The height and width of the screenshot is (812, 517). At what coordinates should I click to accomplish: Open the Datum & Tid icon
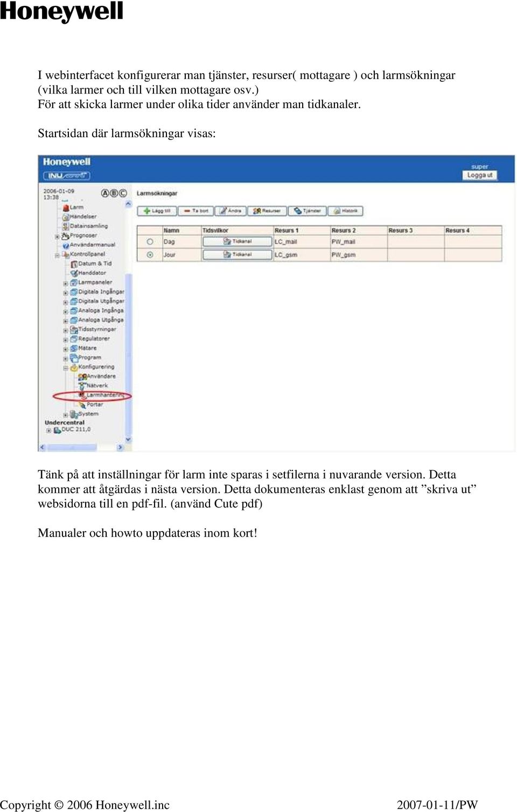[74, 264]
